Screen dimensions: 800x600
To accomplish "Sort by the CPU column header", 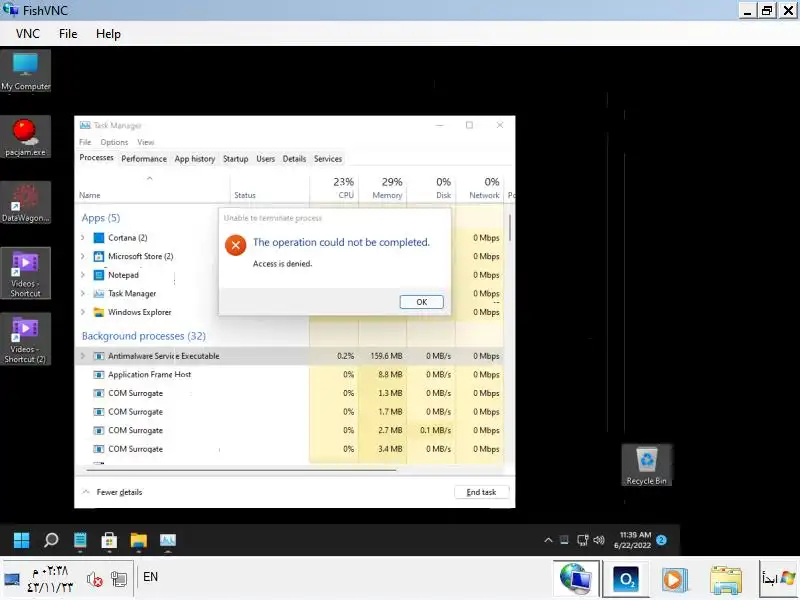I will click(334, 189).
